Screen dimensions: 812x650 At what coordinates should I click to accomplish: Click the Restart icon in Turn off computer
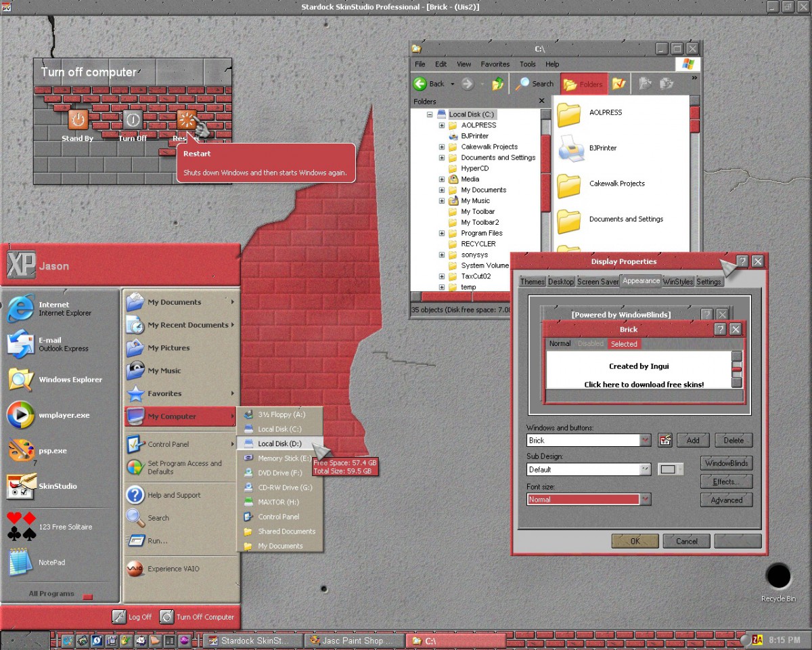pyautogui.click(x=186, y=120)
